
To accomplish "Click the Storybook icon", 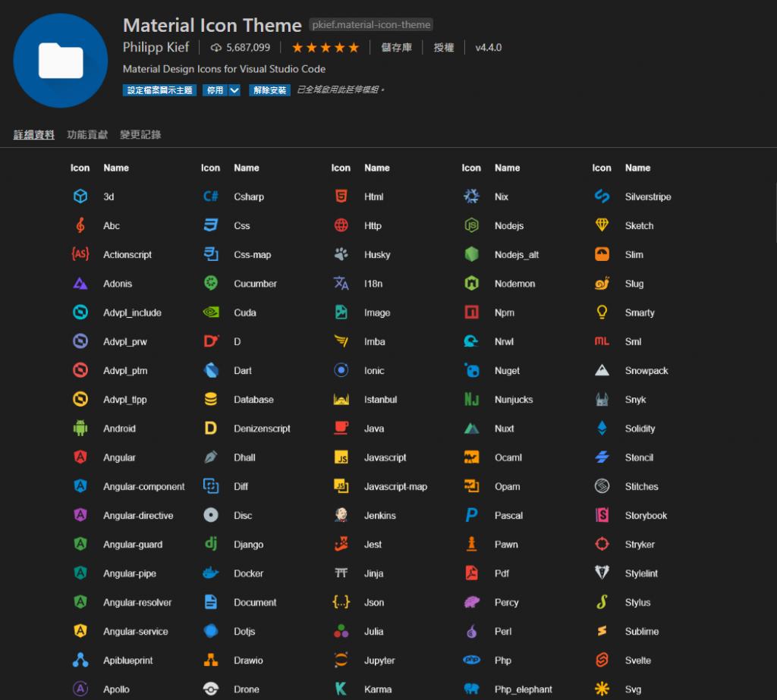I will 602,515.
